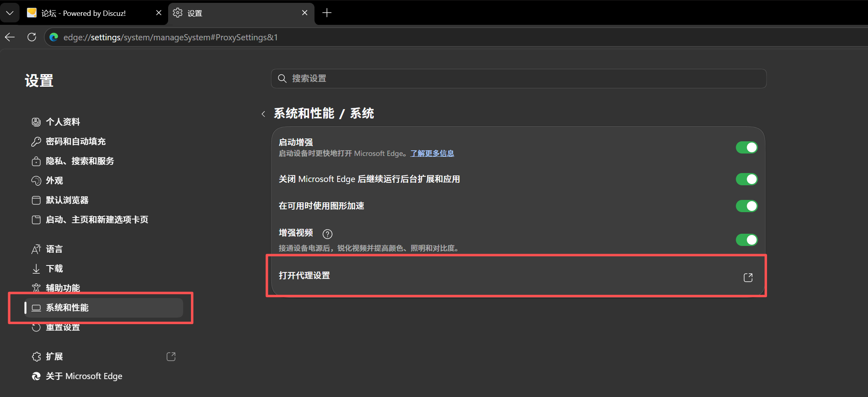Click the Edge logo in address bar
The image size is (868, 397).
(54, 37)
